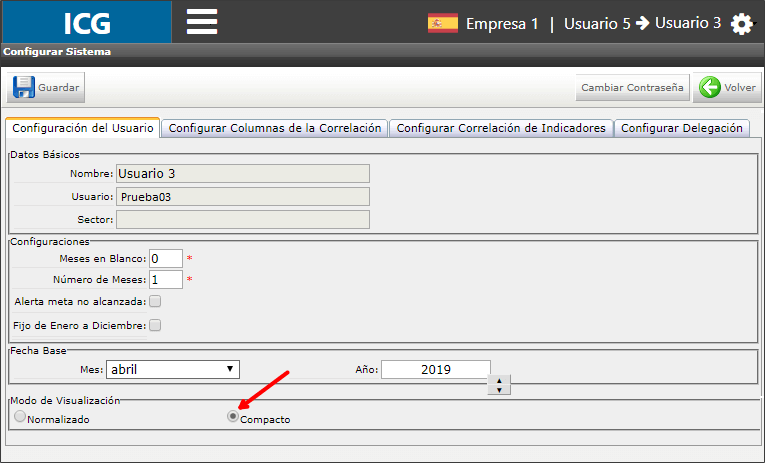The height and width of the screenshot is (463, 765).
Task: Open the hamburger menu icon
Action: click(x=202, y=22)
